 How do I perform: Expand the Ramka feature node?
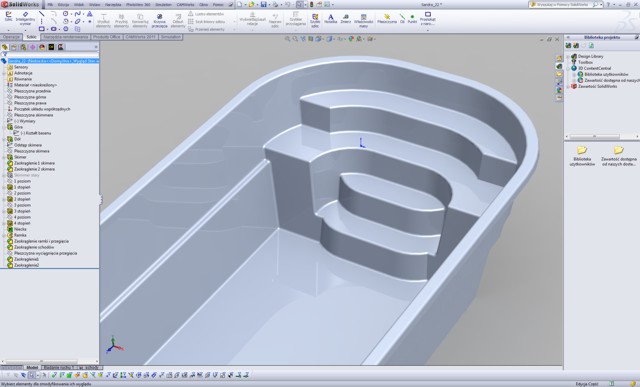pos(4,236)
